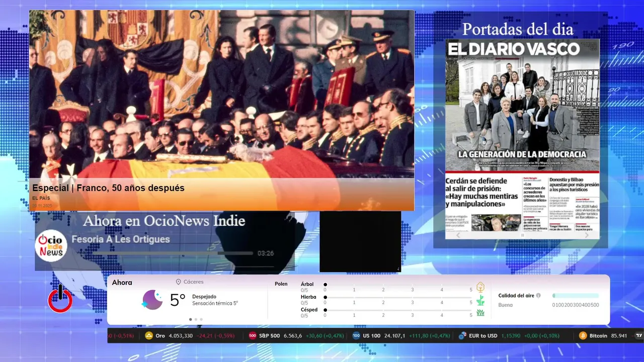Image resolution: width=644 pixels, height=362 pixels.
Task: Click the 5° temperature reading
Action: (178, 300)
